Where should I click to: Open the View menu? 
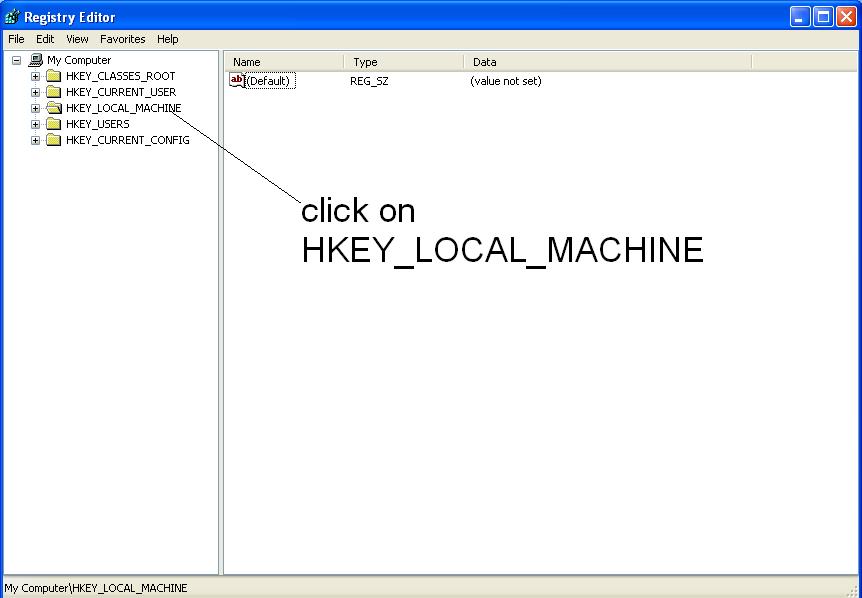(77, 39)
